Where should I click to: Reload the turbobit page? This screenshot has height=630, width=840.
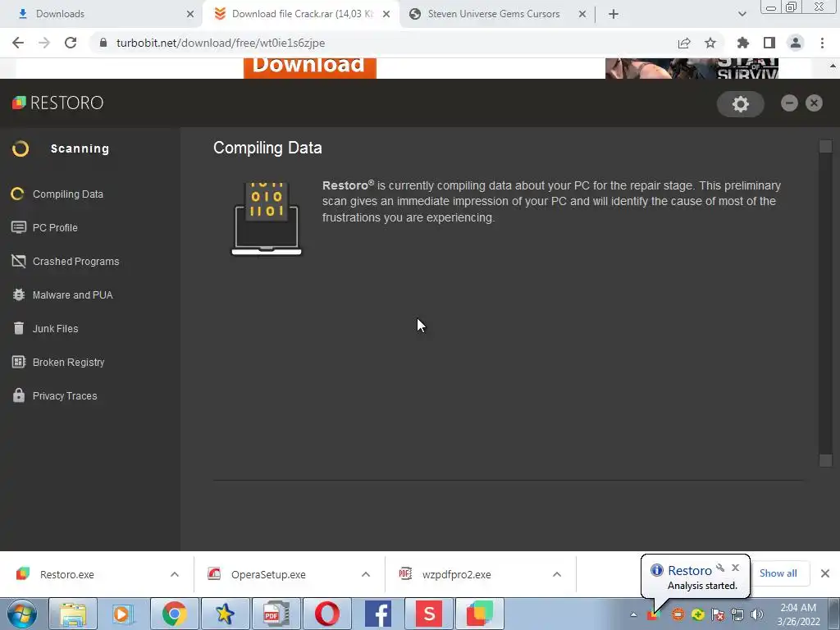[71, 43]
